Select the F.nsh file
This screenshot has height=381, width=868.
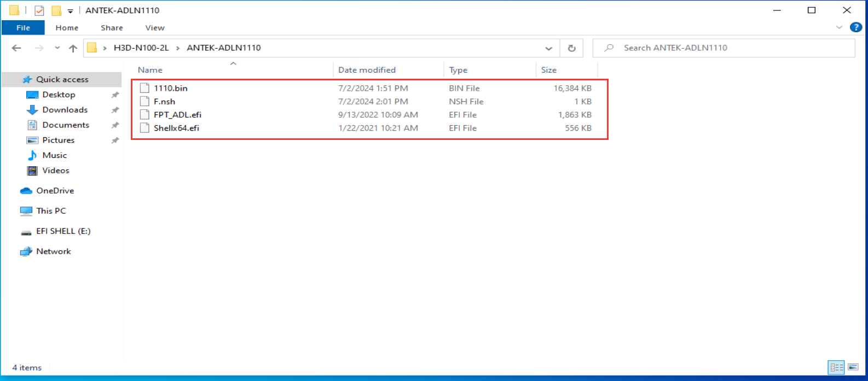click(164, 102)
